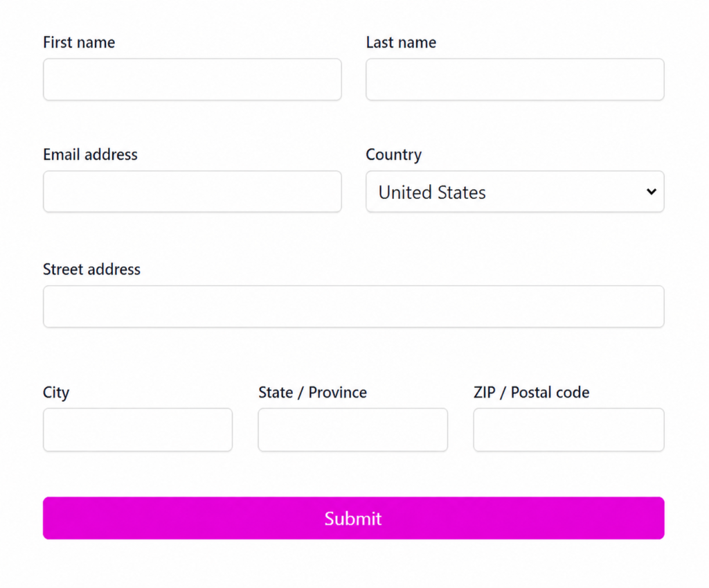Screen dimensions: 709x588
Task: Select the State / Province input box
Action: point(352,429)
